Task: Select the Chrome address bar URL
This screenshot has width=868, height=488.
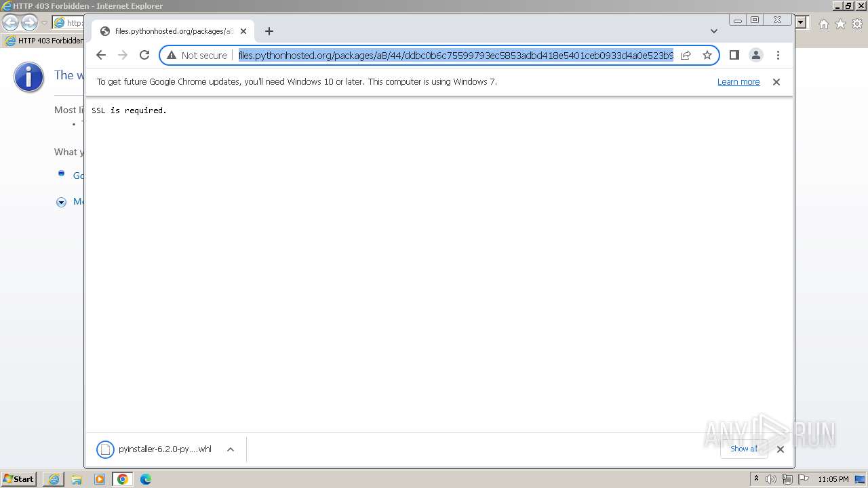Action: (456, 55)
